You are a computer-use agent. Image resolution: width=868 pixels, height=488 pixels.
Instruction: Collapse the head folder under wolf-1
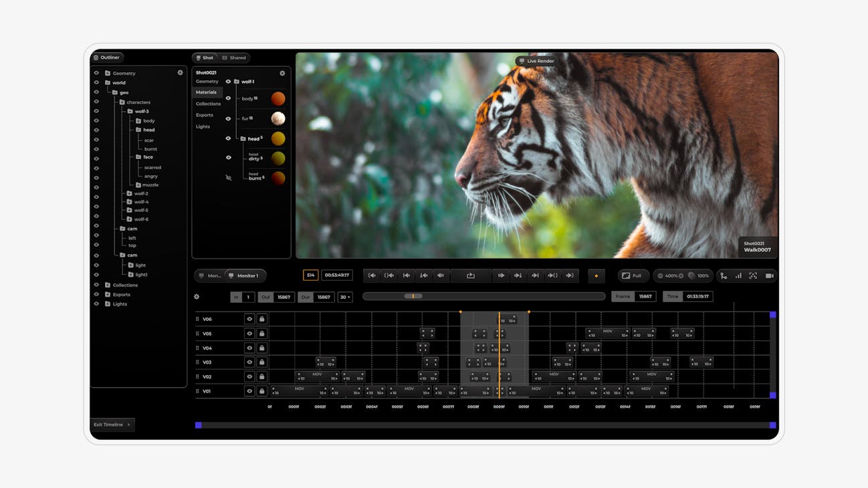tap(243, 138)
